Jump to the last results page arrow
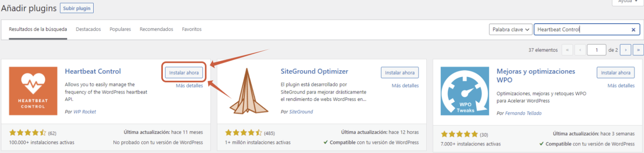 [x=638, y=50]
